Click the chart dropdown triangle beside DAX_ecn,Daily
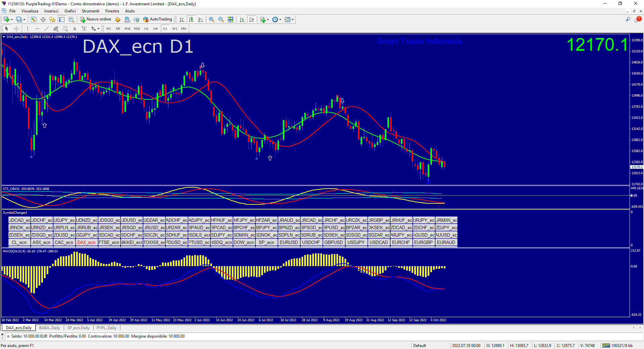Screen dimensions: 644x349 [x=4, y=37]
